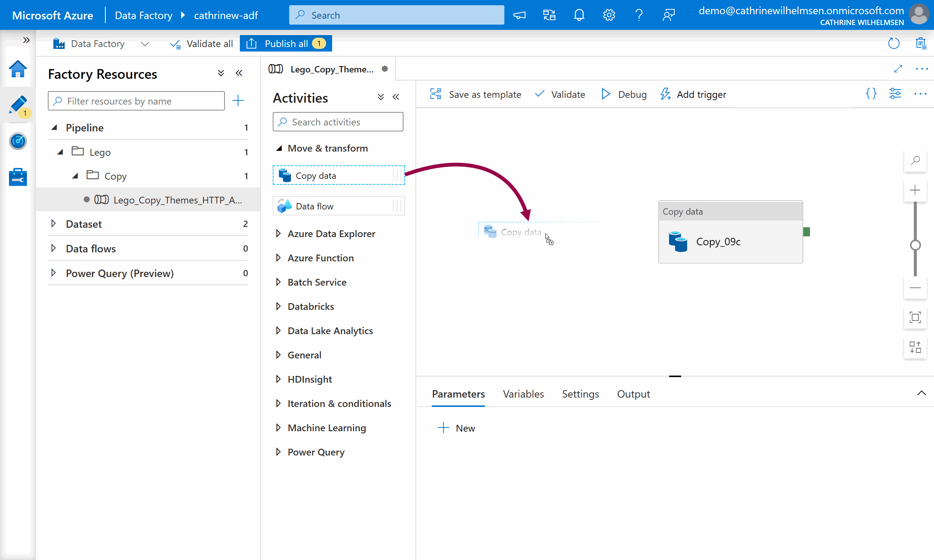Click the pipeline code view braces icon
The image size is (934, 560).
(x=870, y=94)
